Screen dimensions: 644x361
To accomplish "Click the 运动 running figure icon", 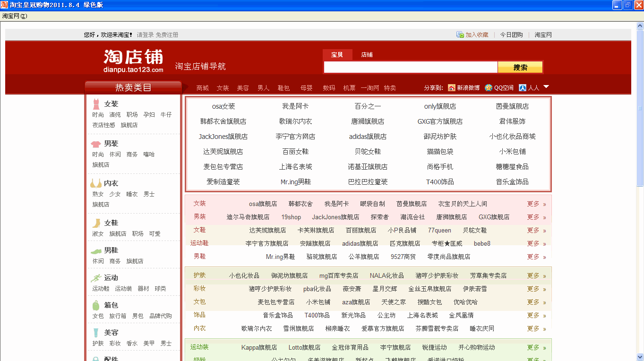I will tap(96, 278).
